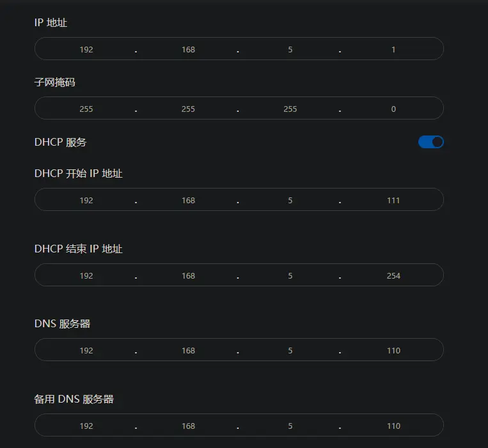Image resolution: width=488 pixels, height=448 pixels.
Task: Click last octet of IP 地址 field
Action: tap(393, 49)
